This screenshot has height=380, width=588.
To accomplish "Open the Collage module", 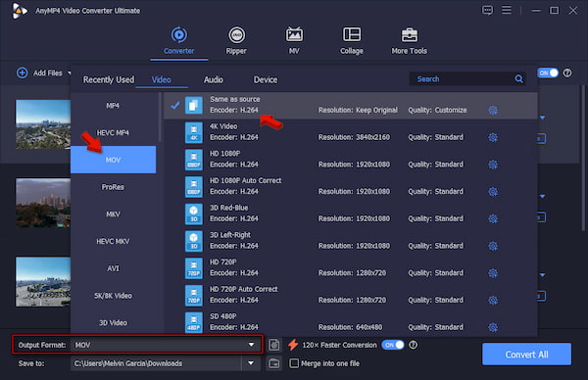I will coord(352,40).
